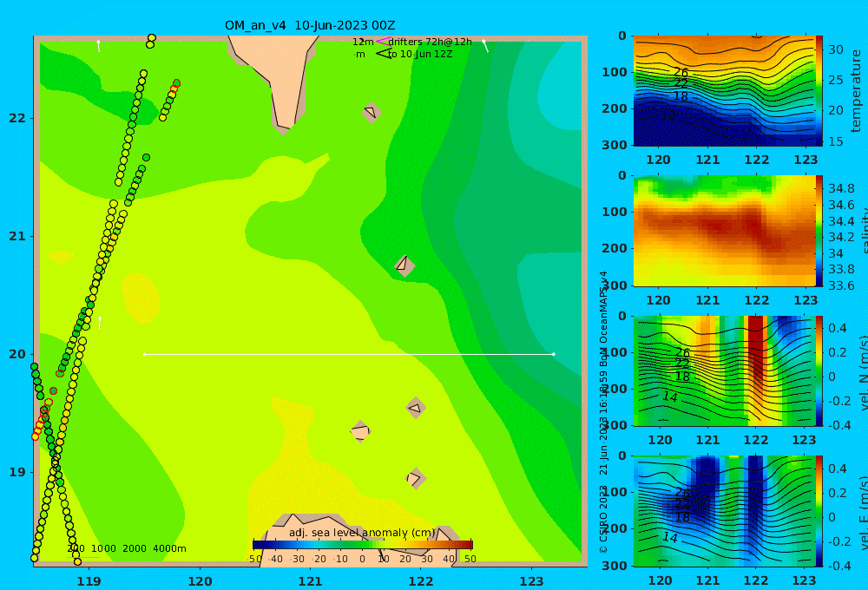Click latitude label 19 on main map
868x590 pixels.
(17, 472)
